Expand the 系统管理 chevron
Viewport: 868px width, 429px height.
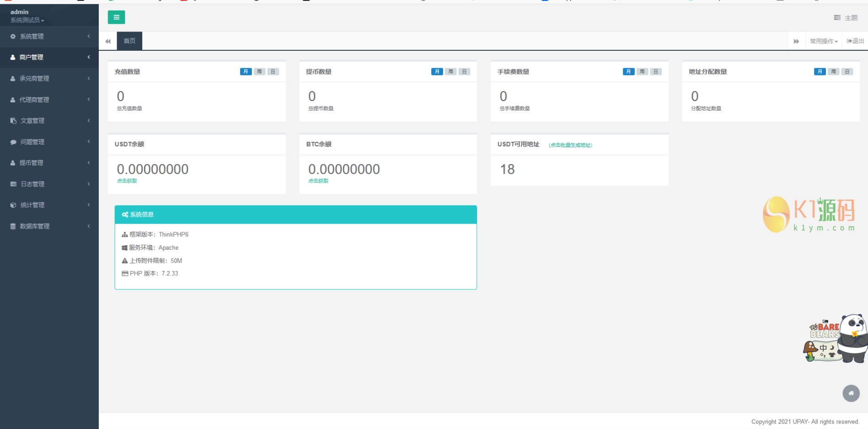[x=89, y=36]
